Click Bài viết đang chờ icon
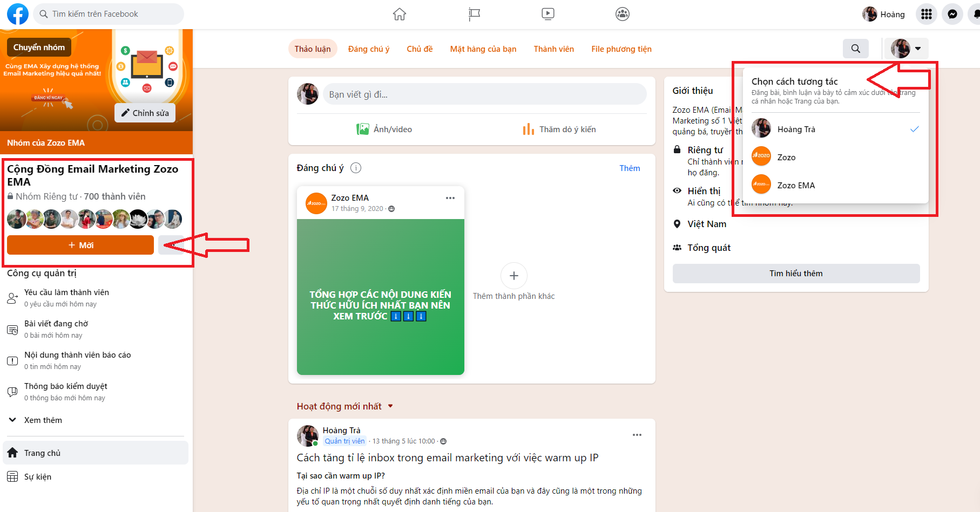The image size is (980, 512). [12, 330]
